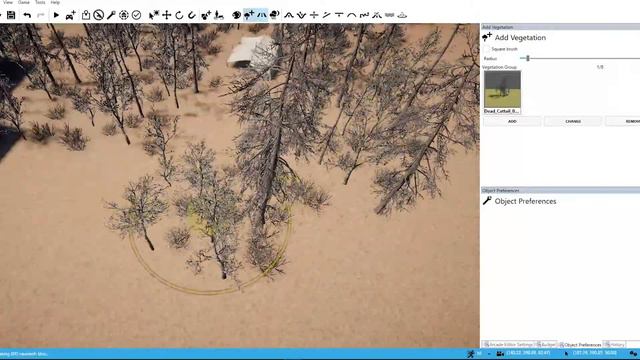This screenshot has height=360, width=640.
Task: Click the Vegetation Group 1/8 counter
Action: (600, 67)
